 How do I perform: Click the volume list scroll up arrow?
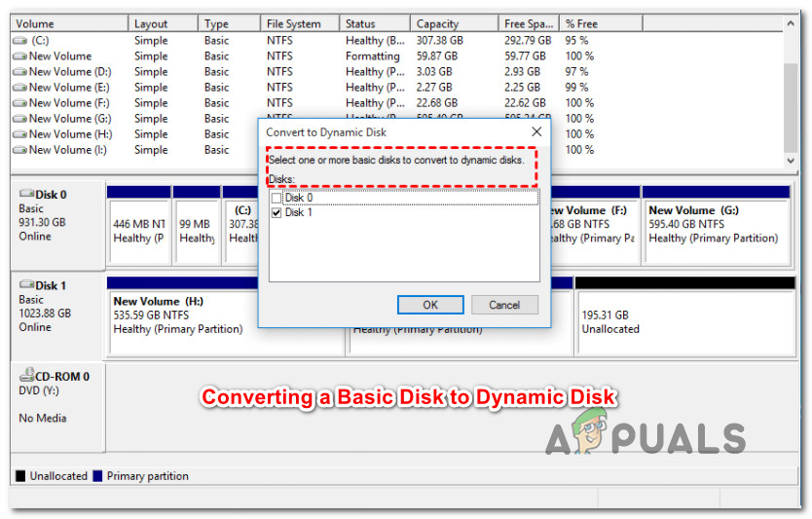coord(791,23)
